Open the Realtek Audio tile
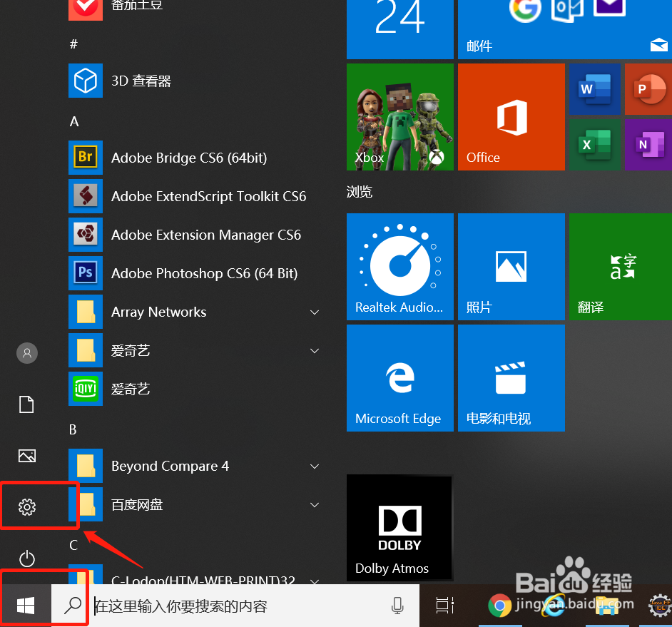Screen dimensions: 672x627 (x=400, y=267)
